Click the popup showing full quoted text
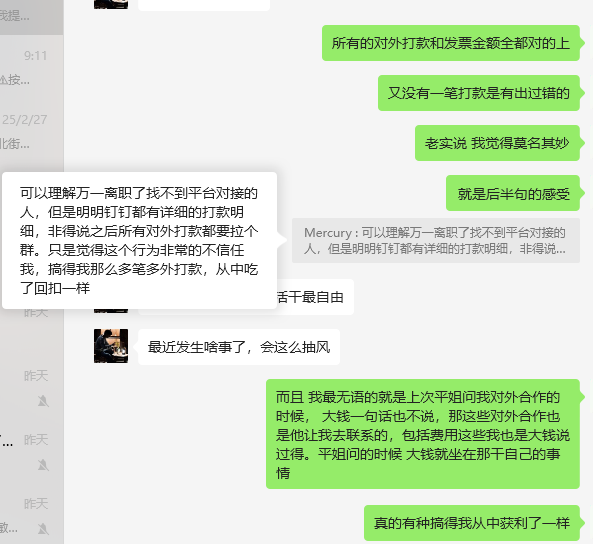This screenshot has height=544, width=593. click(140, 241)
